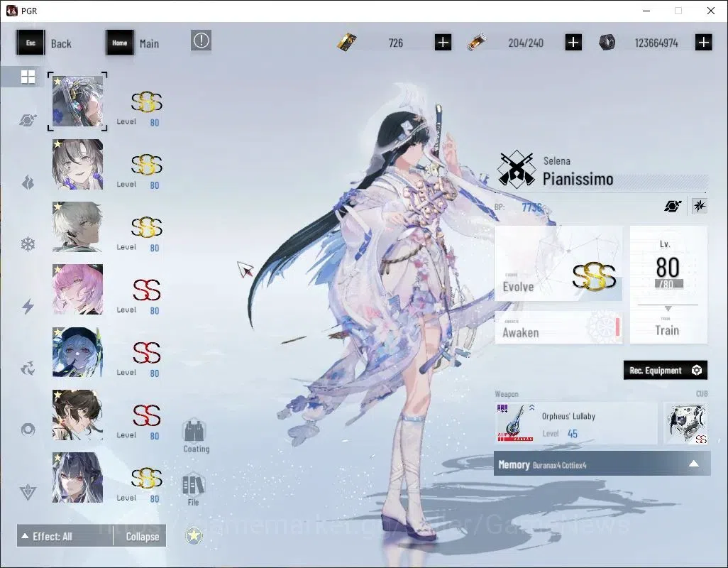Click the Pianissimo frame name

coord(578,179)
